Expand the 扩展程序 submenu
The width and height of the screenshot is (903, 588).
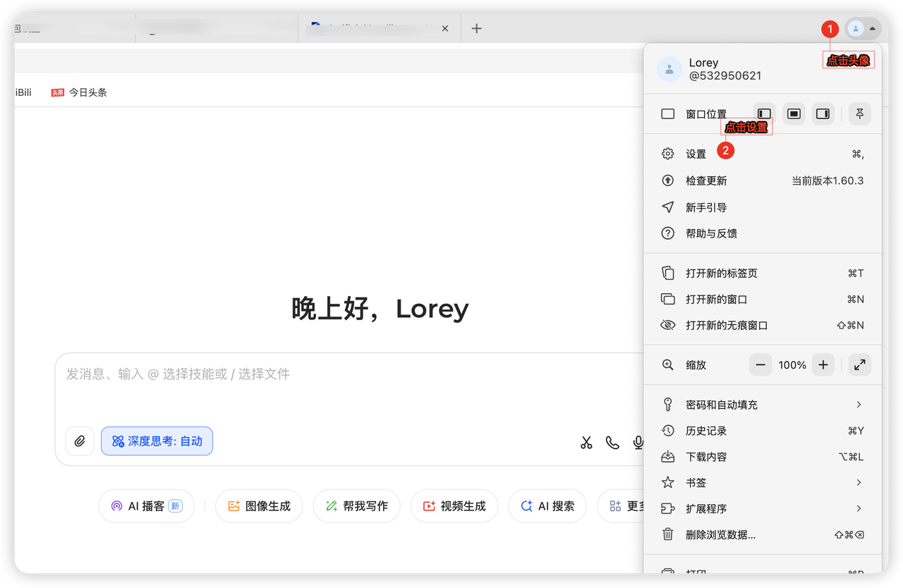[763, 508]
